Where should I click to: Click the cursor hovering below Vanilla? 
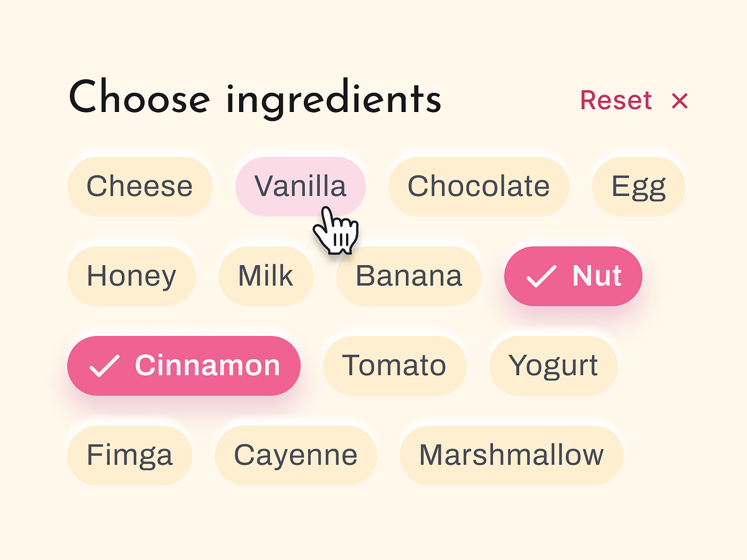tap(336, 230)
